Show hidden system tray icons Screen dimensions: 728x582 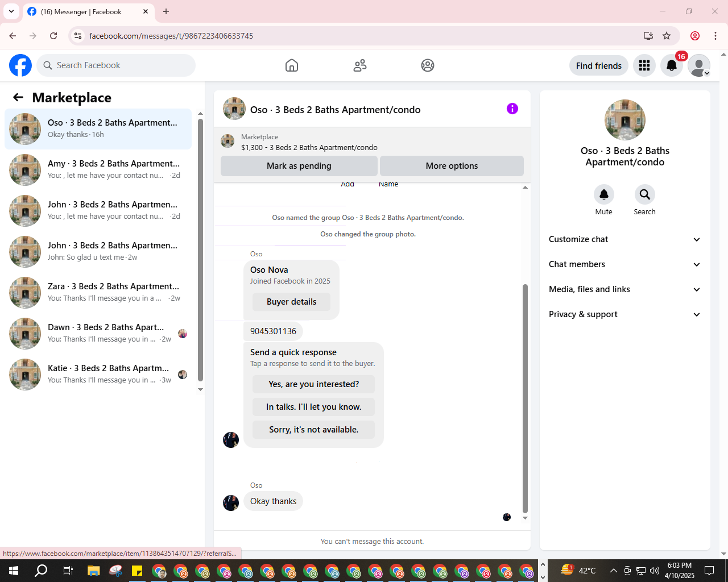click(x=614, y=571)
